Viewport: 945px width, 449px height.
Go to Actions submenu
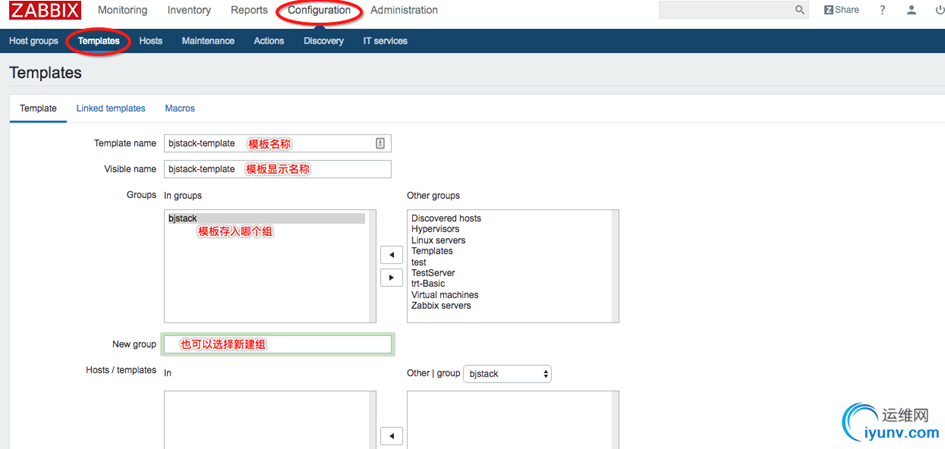point(269,41)
